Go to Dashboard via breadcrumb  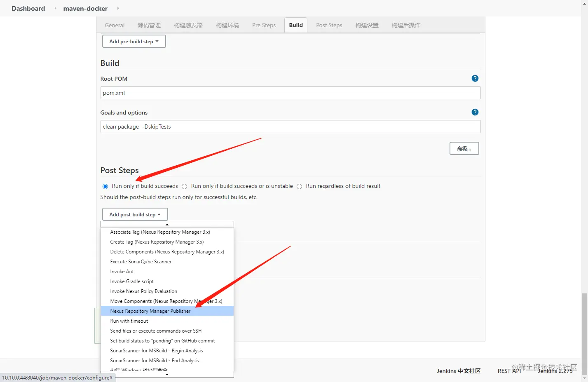(28, 8)
